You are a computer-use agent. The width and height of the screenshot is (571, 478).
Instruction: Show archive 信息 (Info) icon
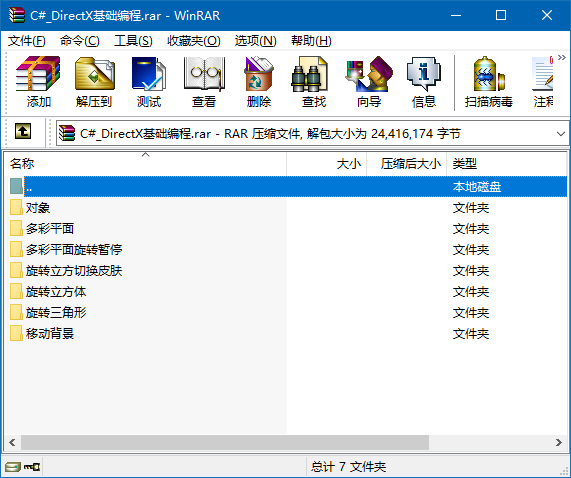[x=424, y=82]
